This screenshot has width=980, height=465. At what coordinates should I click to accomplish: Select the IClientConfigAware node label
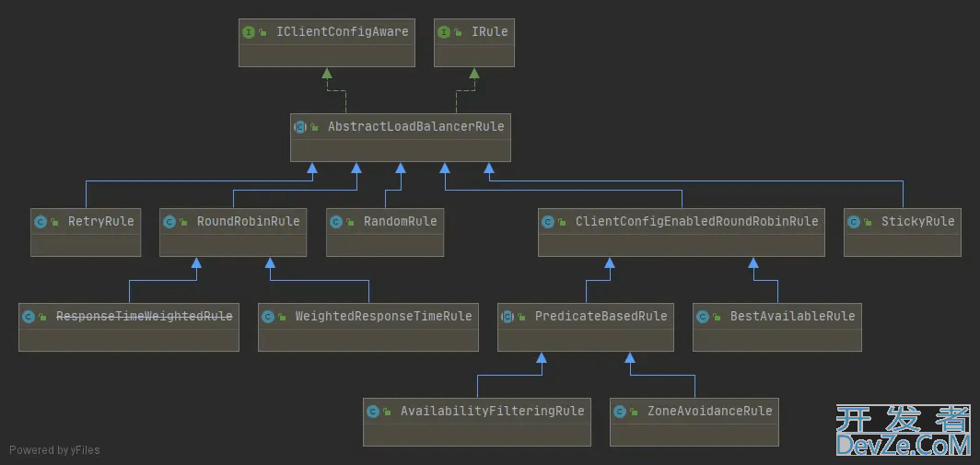pos(343,32)
